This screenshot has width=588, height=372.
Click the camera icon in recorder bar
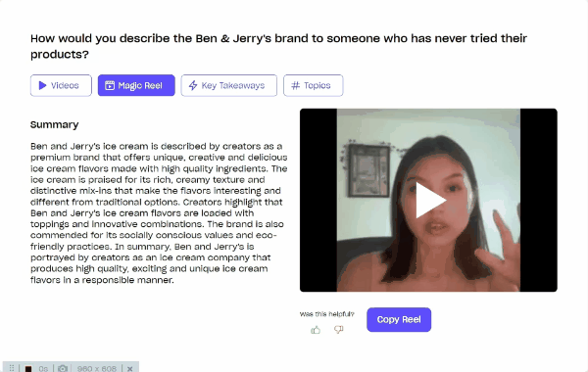pos(63,369)
